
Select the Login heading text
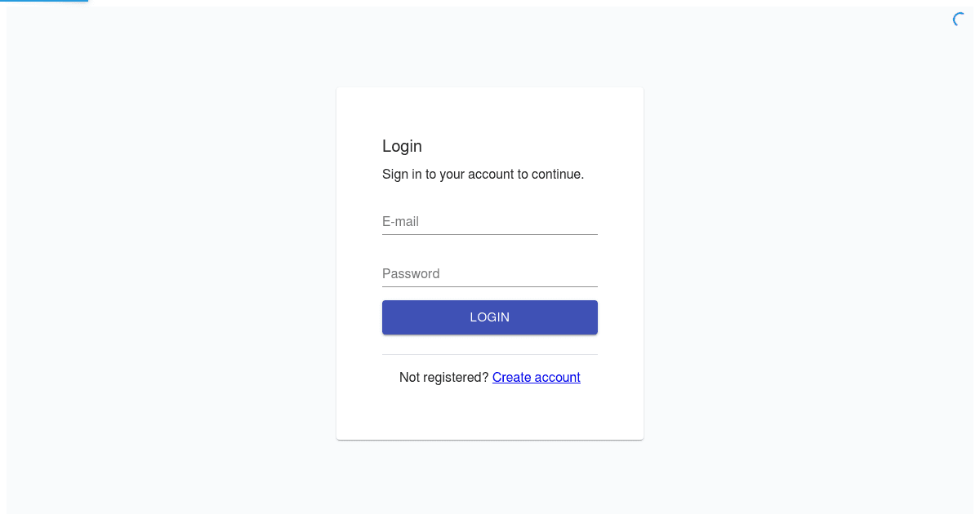click(x=402, y=146)
